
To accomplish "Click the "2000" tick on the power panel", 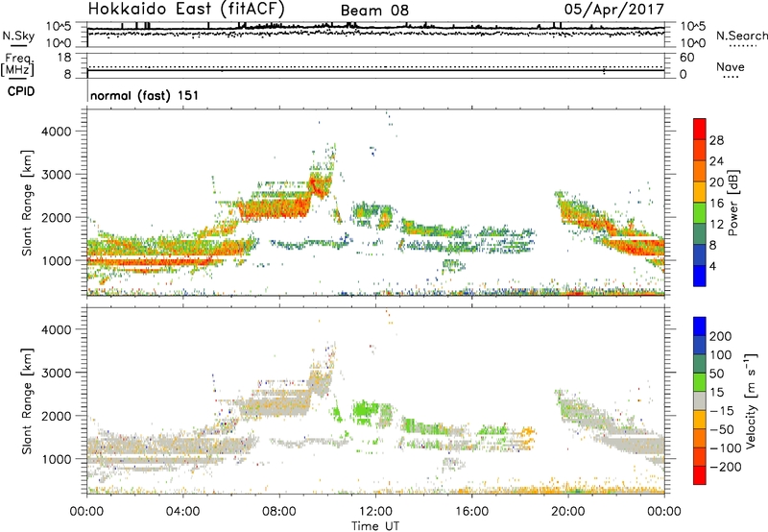I will 57,217.
